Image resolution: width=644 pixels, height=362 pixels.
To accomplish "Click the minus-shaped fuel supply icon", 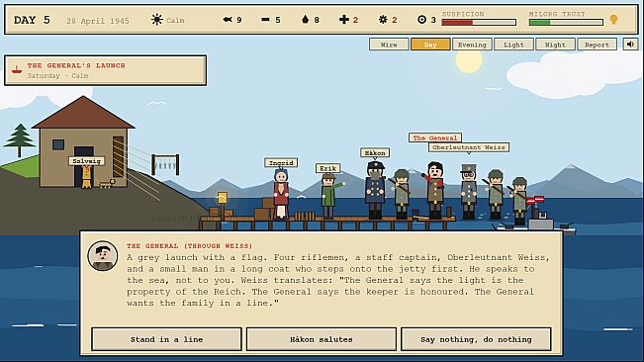I will click(266, 20).
